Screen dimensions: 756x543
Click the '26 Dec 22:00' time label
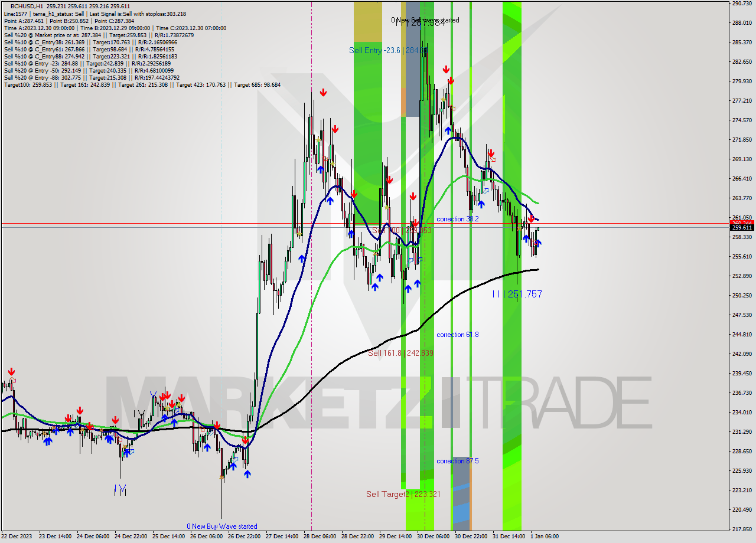coord(245,537)
